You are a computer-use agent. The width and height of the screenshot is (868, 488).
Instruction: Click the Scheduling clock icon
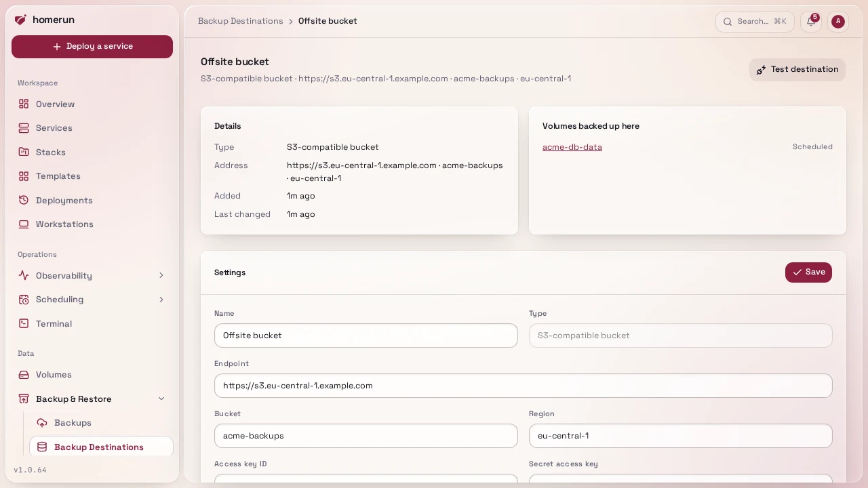(24, 300)
